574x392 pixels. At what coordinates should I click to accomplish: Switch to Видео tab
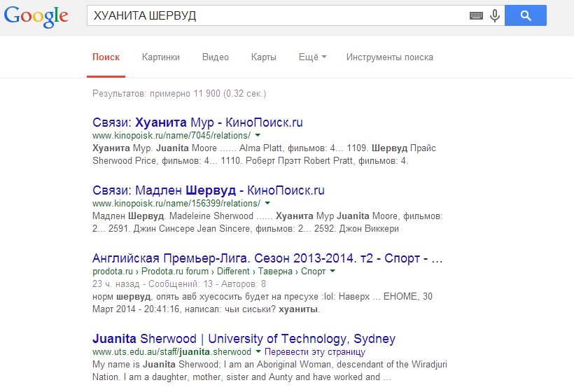(x=216, y=57)
